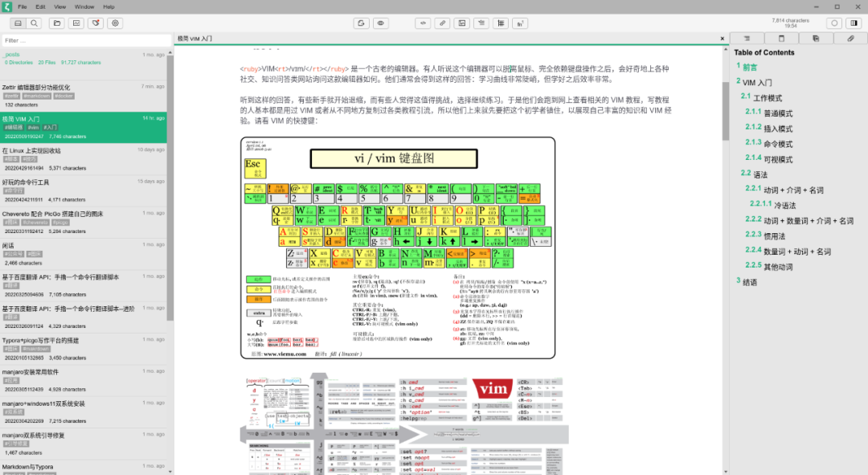868x475 pixels.
Task: Click the gray vim graphical cheat sheet image
Action: [404, 424]
